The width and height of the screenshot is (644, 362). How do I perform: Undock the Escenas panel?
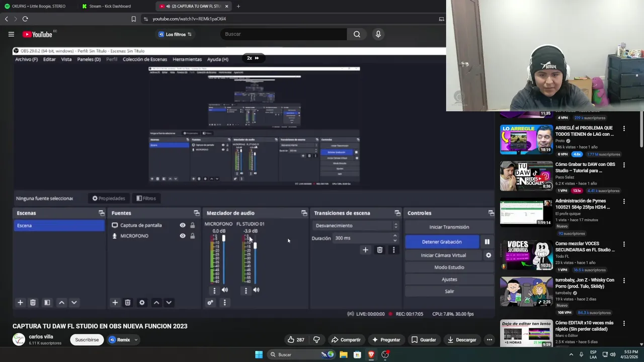pos(102,213)
